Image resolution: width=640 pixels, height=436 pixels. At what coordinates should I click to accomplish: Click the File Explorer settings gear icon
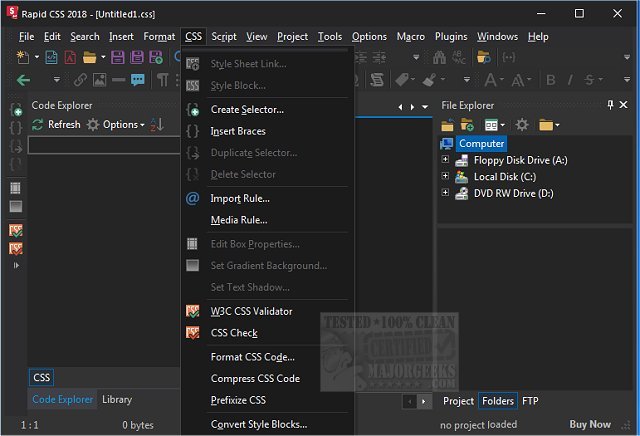coord(522,125)
